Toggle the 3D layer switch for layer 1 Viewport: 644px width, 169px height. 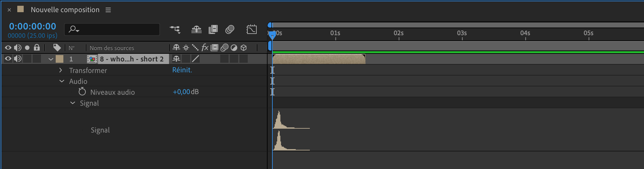coord(244,59)
